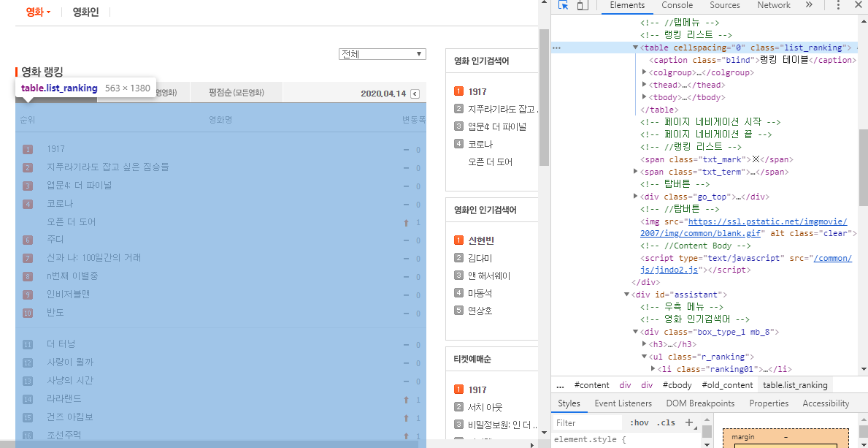Open 사냥의 시간 movie link
Viewport: 868px width, 448px height.
click(70, 380)
